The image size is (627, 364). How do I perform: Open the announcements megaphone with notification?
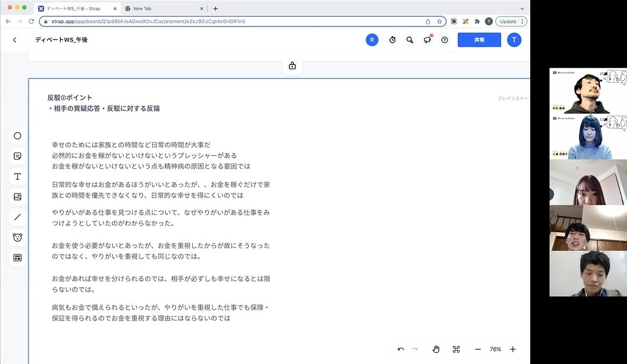pyautogui.click(x=427, y=40)
